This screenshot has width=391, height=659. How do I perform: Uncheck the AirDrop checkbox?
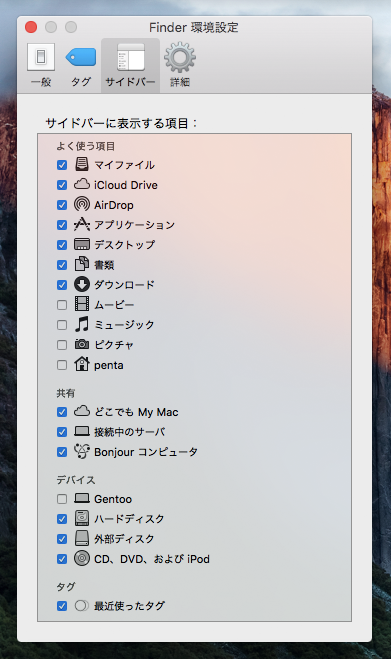[62, 205]
